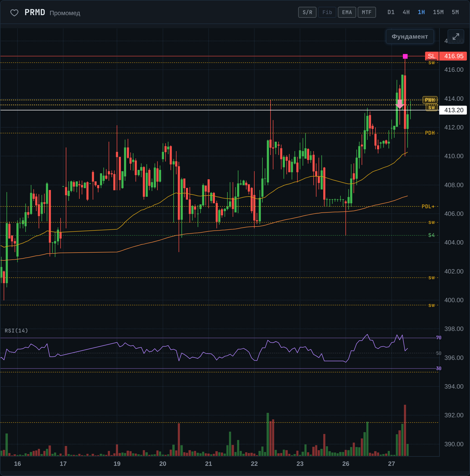Toggle MTF overlay
470x476 pixels.
(x=367, y=12)
